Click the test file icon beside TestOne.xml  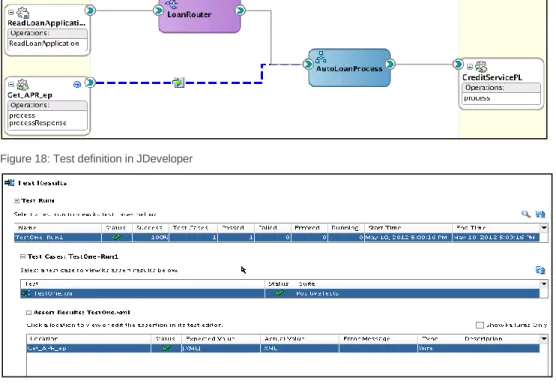(x=26, y=293)
